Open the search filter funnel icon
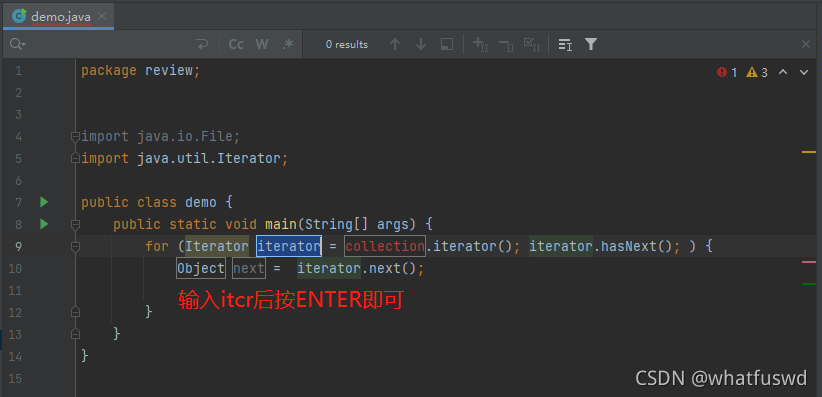The height and width of the screenshot is (397, 822). tap(591, 45)
